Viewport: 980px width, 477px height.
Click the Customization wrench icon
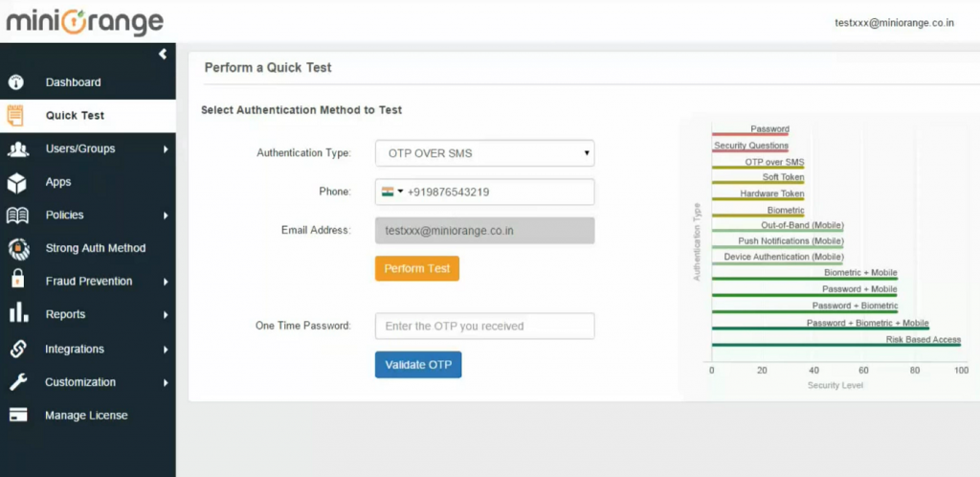(x=16, y=382)
